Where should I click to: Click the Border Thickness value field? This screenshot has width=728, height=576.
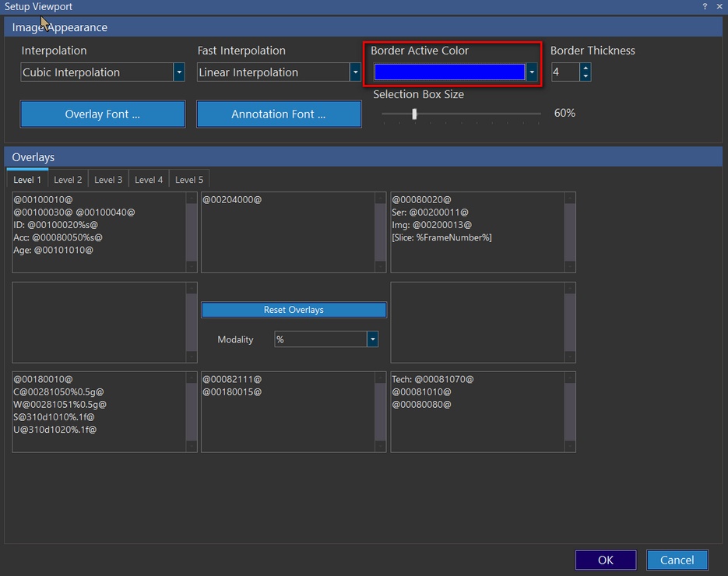564,72
